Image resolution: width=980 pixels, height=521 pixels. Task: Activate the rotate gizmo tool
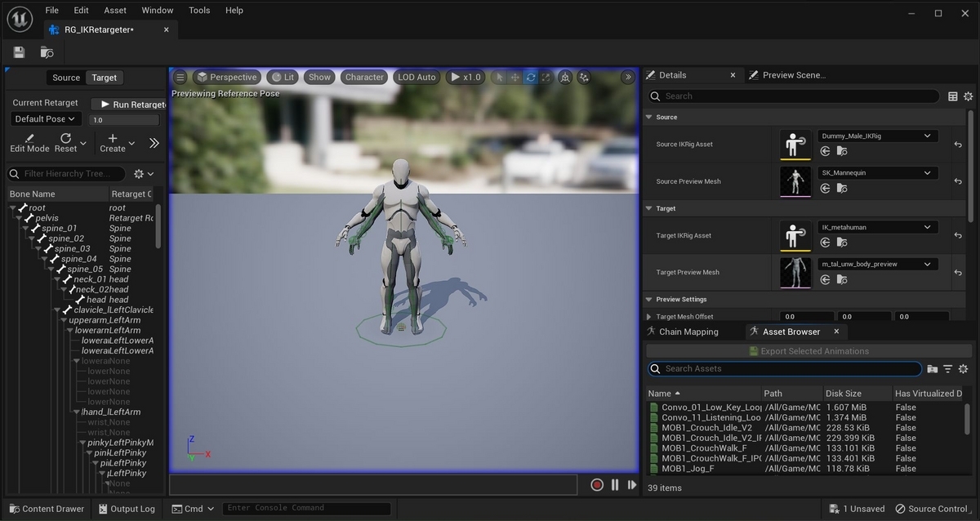[x=531, y=78]
